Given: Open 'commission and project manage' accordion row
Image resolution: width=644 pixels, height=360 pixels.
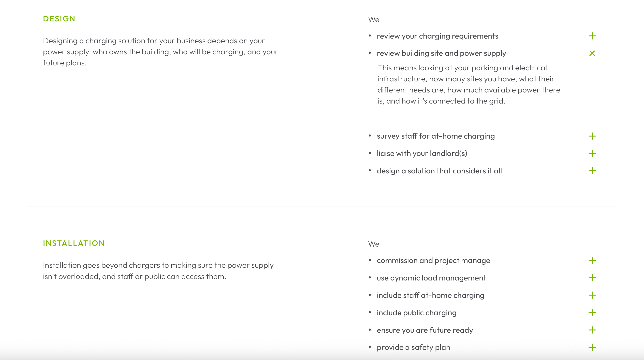Looking at the screenshot, I should (x=433, y=260).
